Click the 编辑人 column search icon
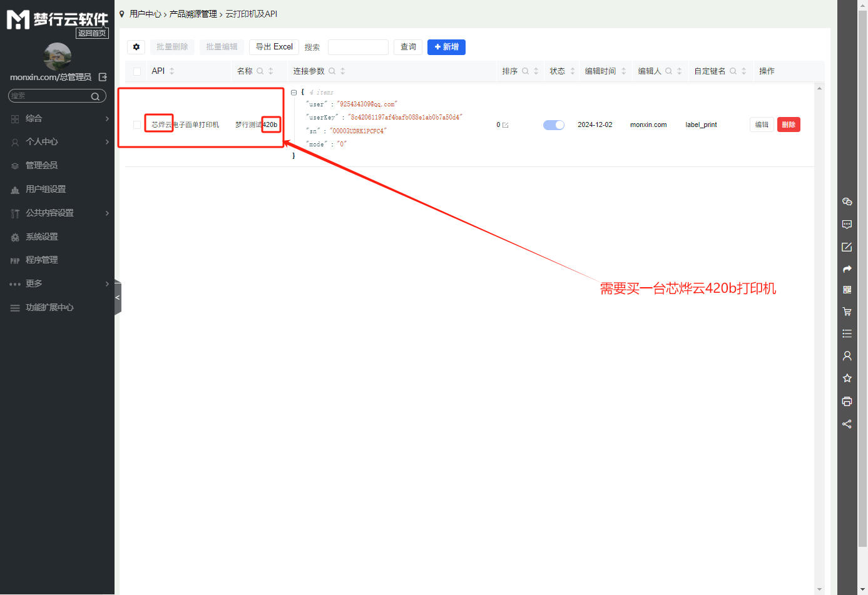The image size is (868, 595). click(x=668, y=71)
